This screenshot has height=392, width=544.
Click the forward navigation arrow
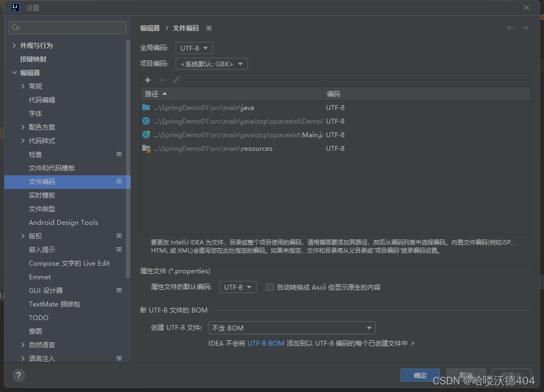(525, 28)
